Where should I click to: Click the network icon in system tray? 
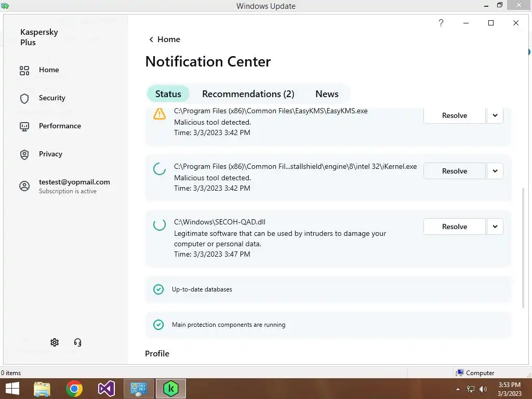tap(471, 389)
